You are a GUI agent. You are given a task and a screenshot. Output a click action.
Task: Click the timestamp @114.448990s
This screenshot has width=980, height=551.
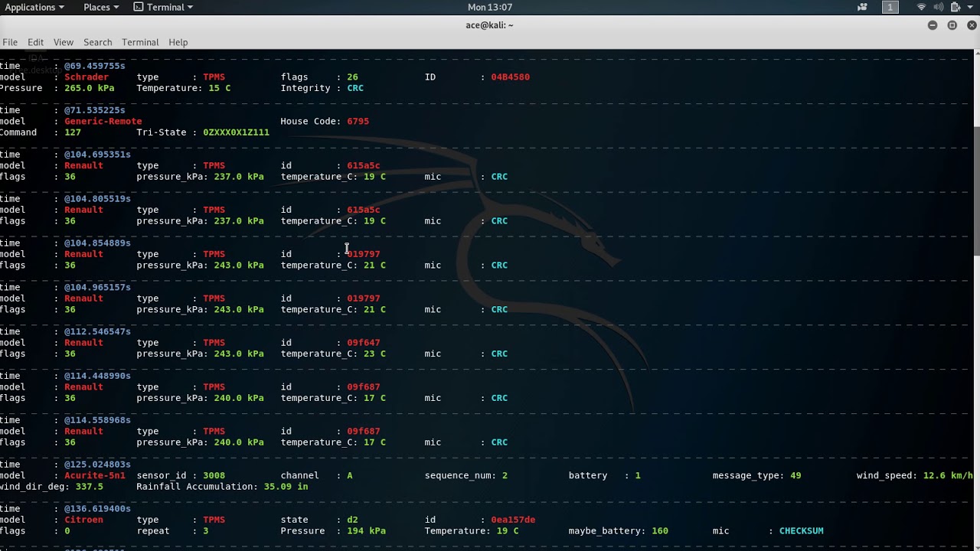97,376
